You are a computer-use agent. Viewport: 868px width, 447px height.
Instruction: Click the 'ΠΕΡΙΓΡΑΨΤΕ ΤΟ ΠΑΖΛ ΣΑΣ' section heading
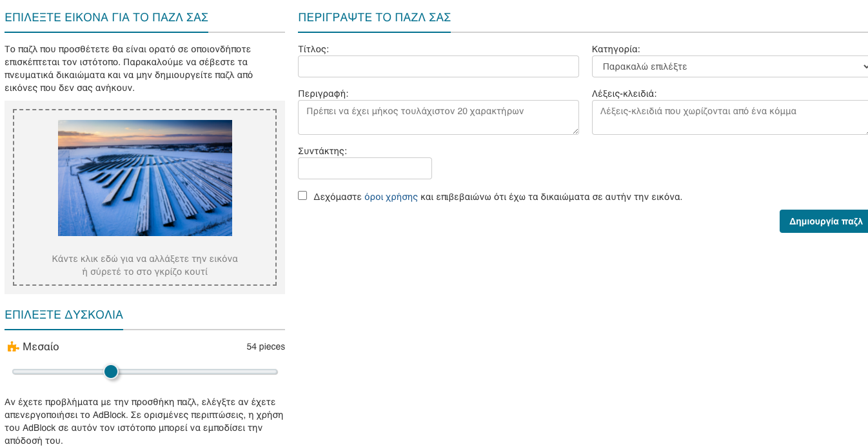pos(374,17)
